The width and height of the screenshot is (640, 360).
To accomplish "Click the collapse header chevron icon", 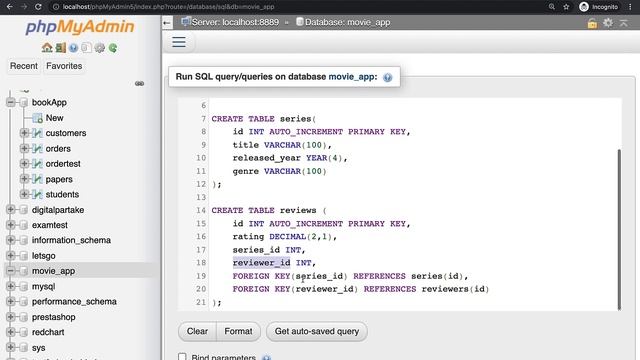I will 624,23.
